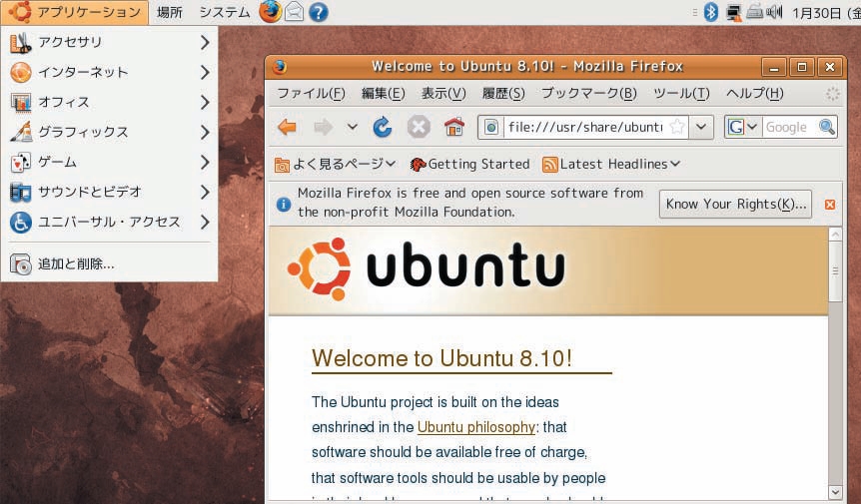Launch the mail client from top panel
The image size is (861, 504).
(x=295, y=12)
